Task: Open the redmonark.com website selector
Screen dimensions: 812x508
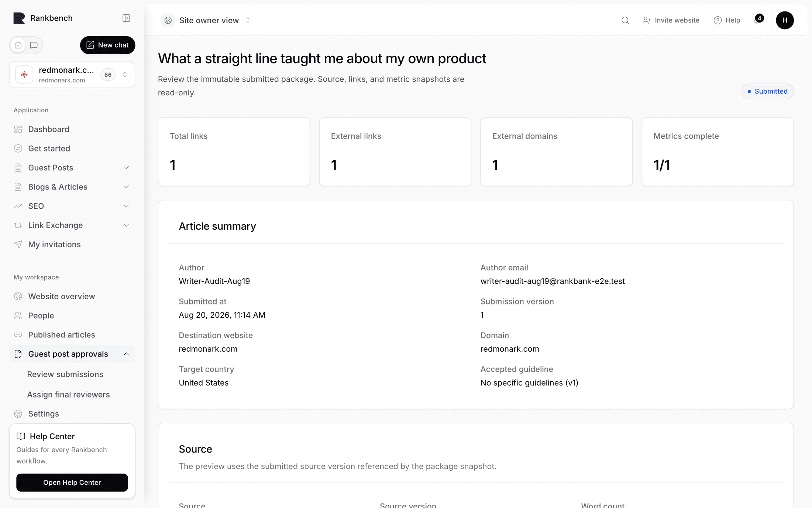Action: click(x=72, y=75)
